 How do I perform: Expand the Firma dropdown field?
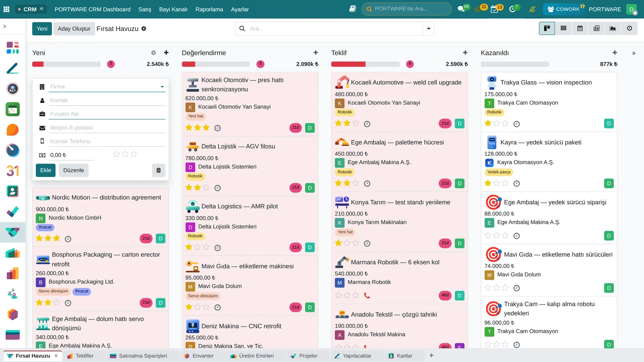click(x=162, y=87)
